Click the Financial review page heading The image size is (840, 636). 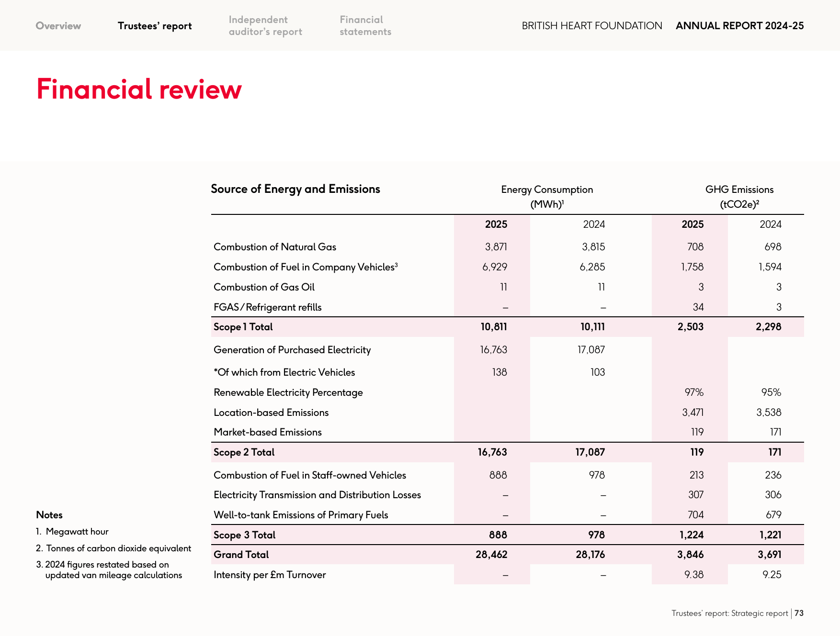(139, 89)
